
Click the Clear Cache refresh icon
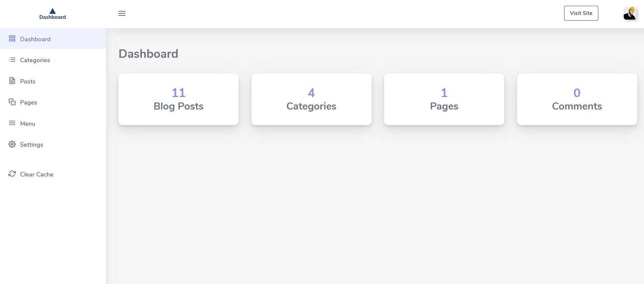(x=12, y=174)
